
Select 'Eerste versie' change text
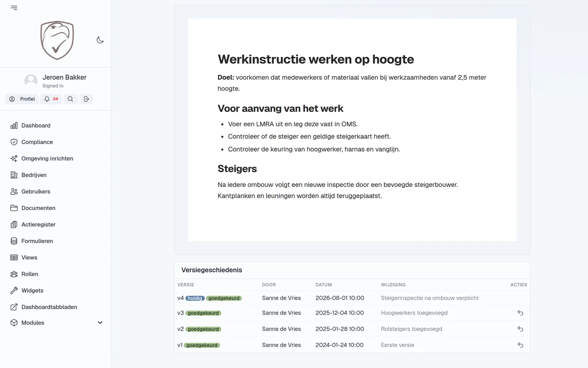(x=397, y=345)
